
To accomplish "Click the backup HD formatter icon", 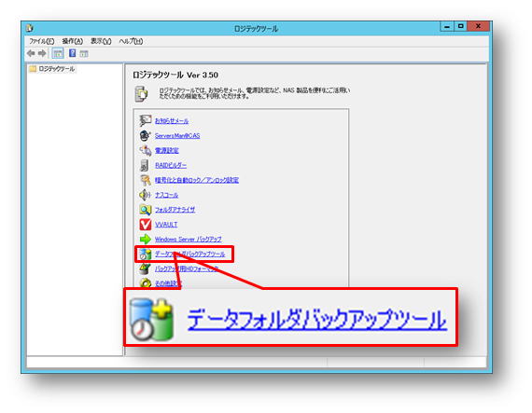I will tap(146, 268).
